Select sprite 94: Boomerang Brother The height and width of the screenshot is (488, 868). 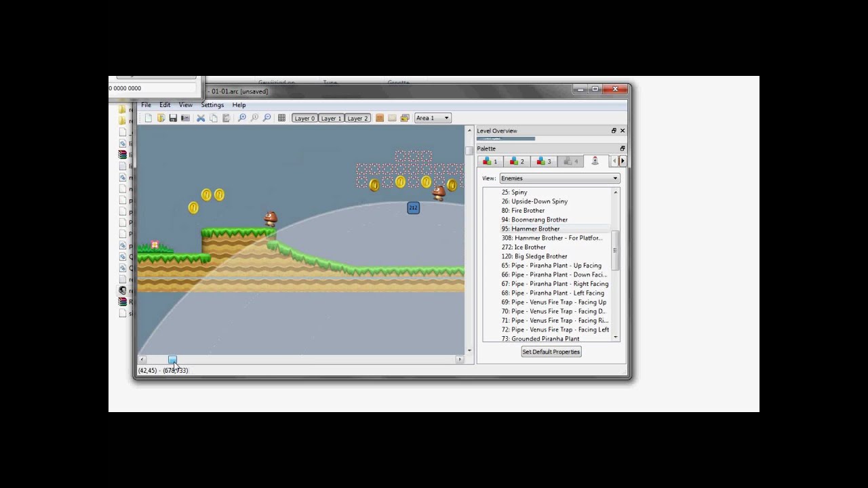(x=534, y=220)
